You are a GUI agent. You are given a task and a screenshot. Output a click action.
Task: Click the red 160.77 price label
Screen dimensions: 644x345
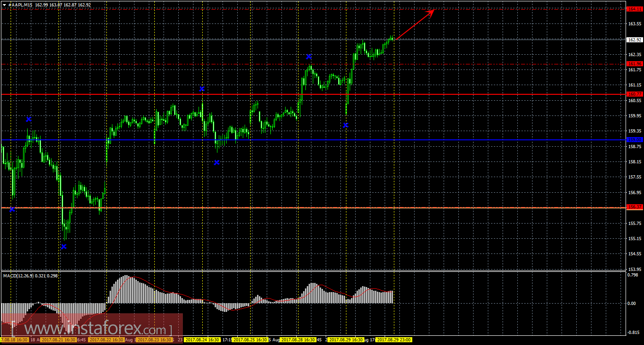(634, 94)
